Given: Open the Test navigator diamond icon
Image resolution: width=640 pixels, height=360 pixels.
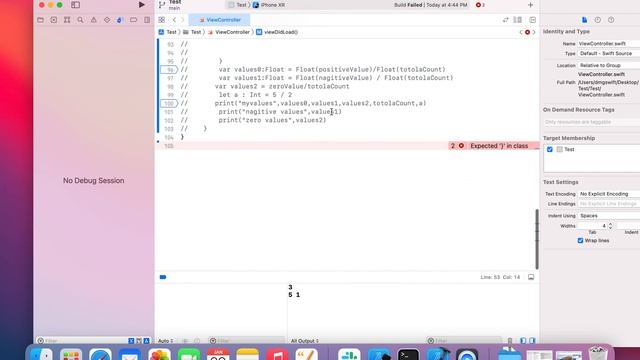Looking at the screenshot, I should coord(107,20).
